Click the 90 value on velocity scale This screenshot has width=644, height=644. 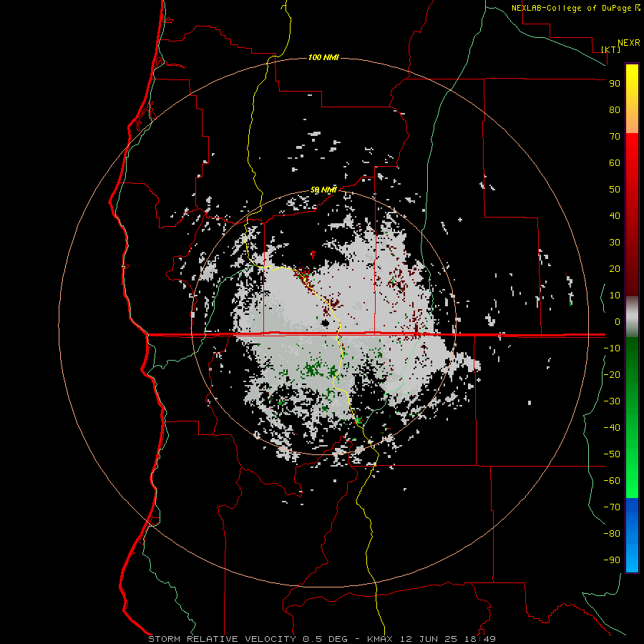tap(615, 84)
